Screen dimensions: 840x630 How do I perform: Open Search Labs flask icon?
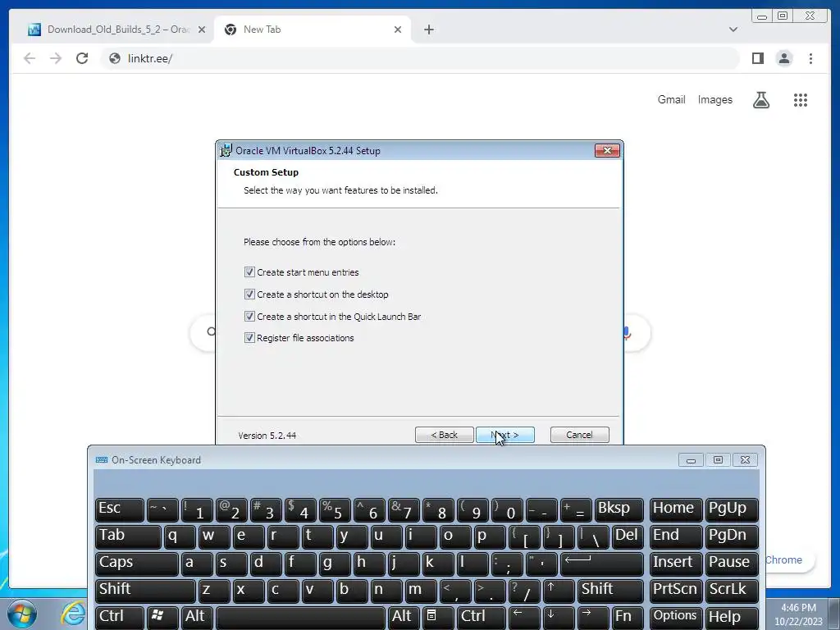(x=760, y=99)
